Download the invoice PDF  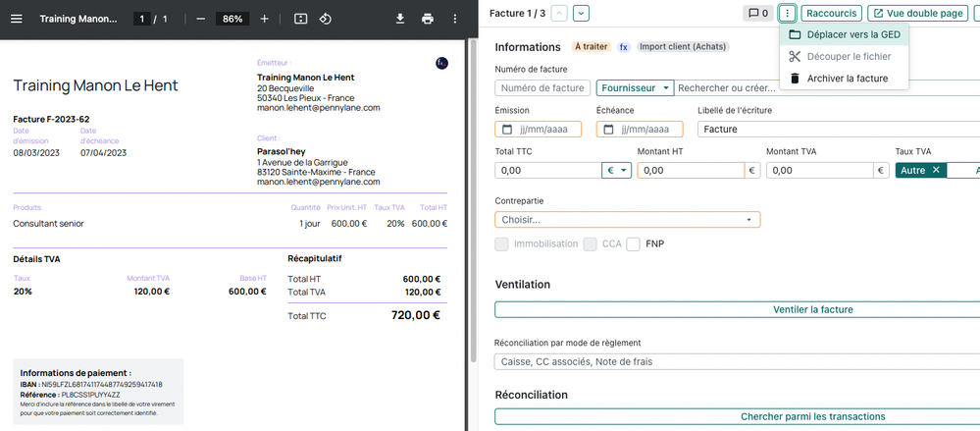tap(400, 19)
